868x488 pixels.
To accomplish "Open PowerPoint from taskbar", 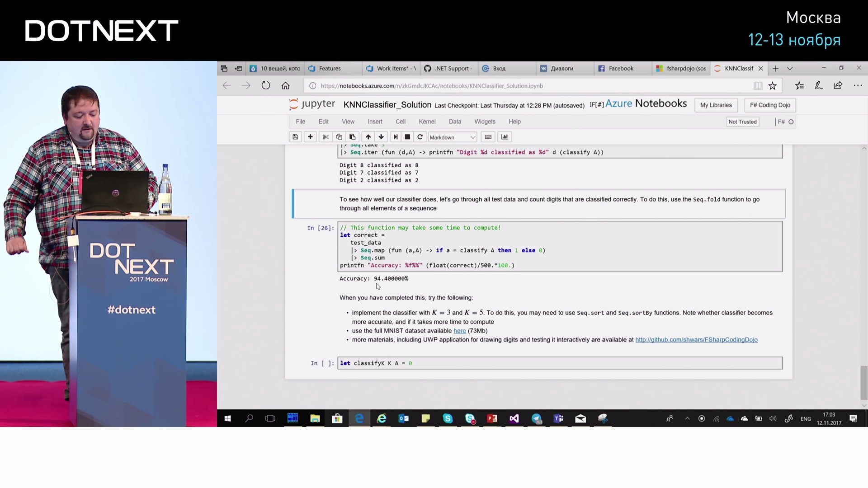I will 492,418.
